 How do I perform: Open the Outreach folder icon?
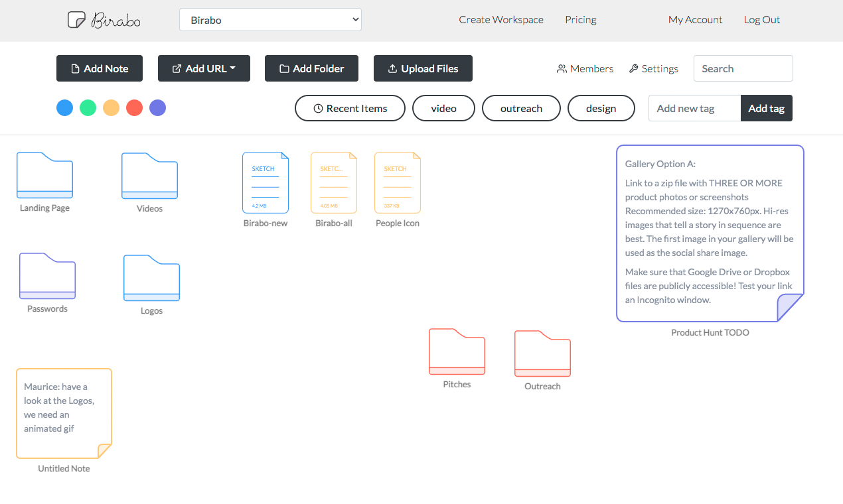pos(542,353)
